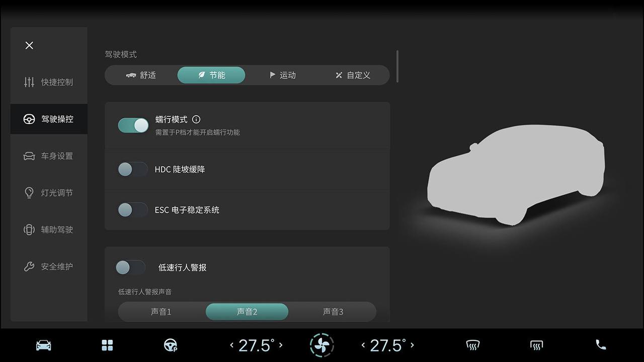Decrease left temperature with left arrow
Viewport: 644px width, 362px height.
[x=231, y=345]
